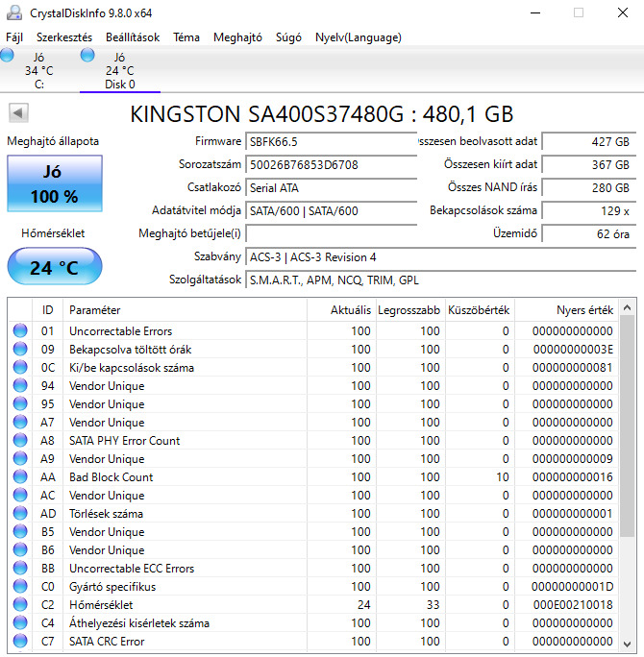644x657 pixels.
Task: Click status orb of Gyártó specifikus row
Action: click(x=20, y=586)
